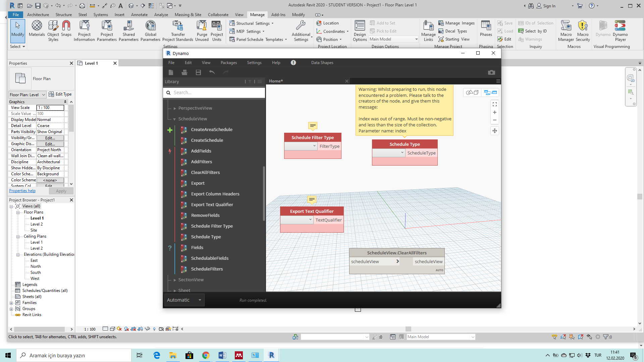Viewport: 644px width, 362px height.
Task: Click the Visibility/Graphics Edit button
Action: [x=50, y=138]
